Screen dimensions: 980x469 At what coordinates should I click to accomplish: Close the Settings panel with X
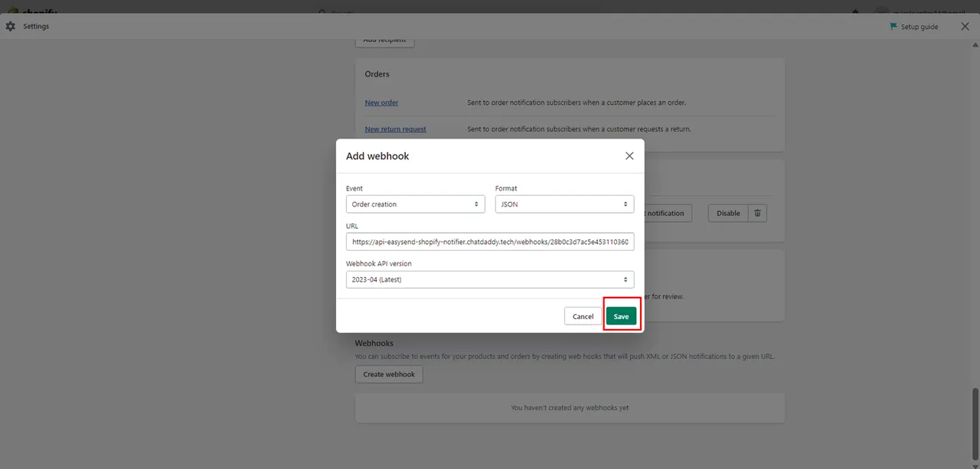click(965, 27)
